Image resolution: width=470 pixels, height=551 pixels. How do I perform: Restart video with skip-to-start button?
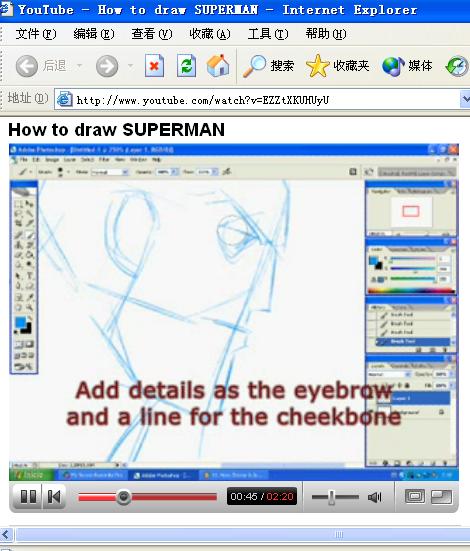pyautogui.click(x=54, y=497)
